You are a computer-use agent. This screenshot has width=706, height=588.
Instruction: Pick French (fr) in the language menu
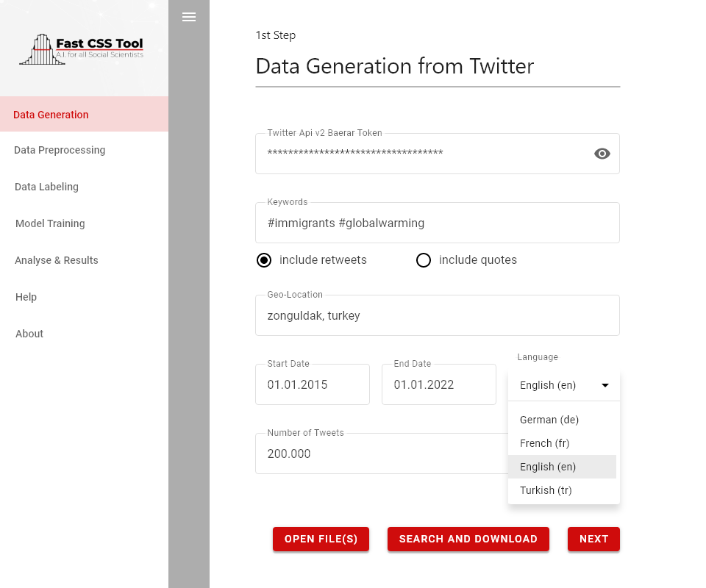point(544,443)
